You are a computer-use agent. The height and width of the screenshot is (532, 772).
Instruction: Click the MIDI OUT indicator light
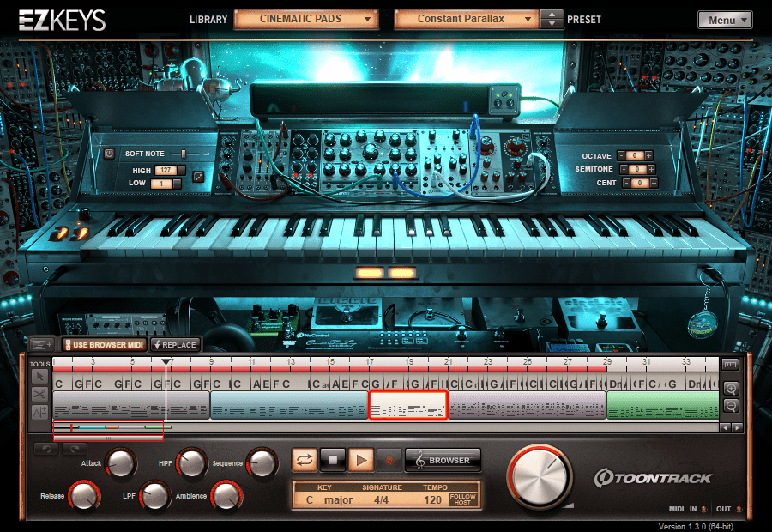[x=738, y=509]
